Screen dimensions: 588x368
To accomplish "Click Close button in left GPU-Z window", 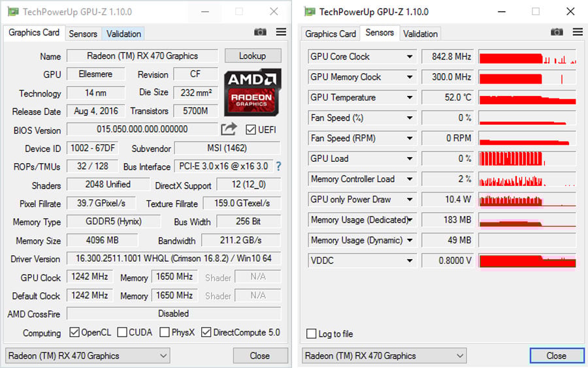I will click(260, 356).
